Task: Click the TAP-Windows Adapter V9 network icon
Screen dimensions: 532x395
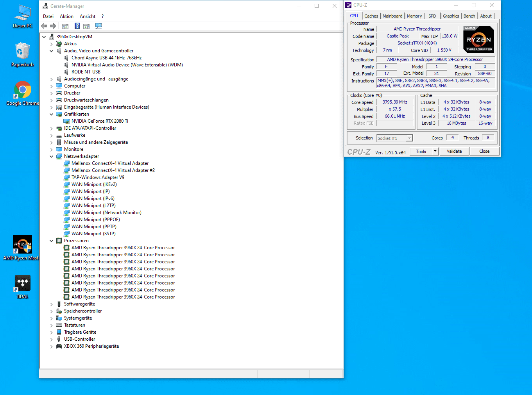Action: (67, 177)
